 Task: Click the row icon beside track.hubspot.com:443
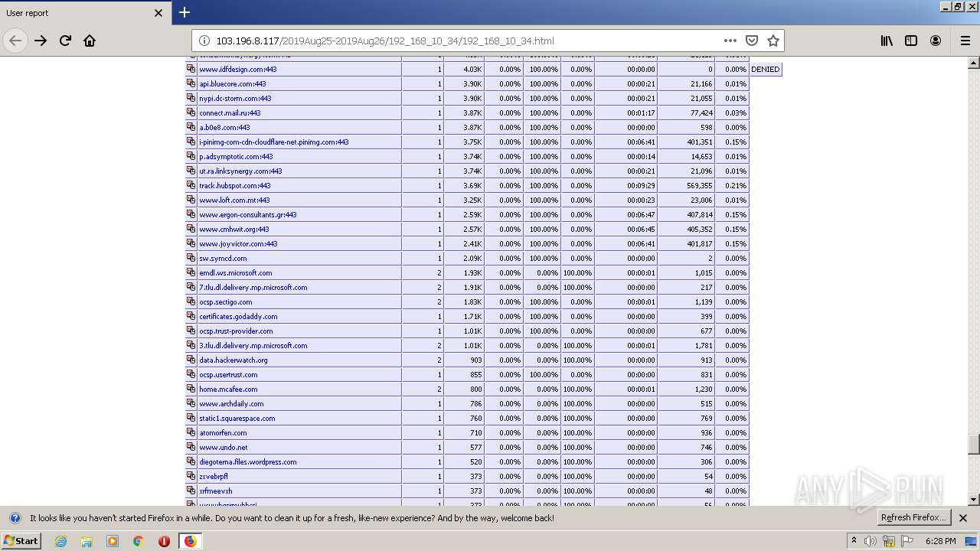point(191,185)
